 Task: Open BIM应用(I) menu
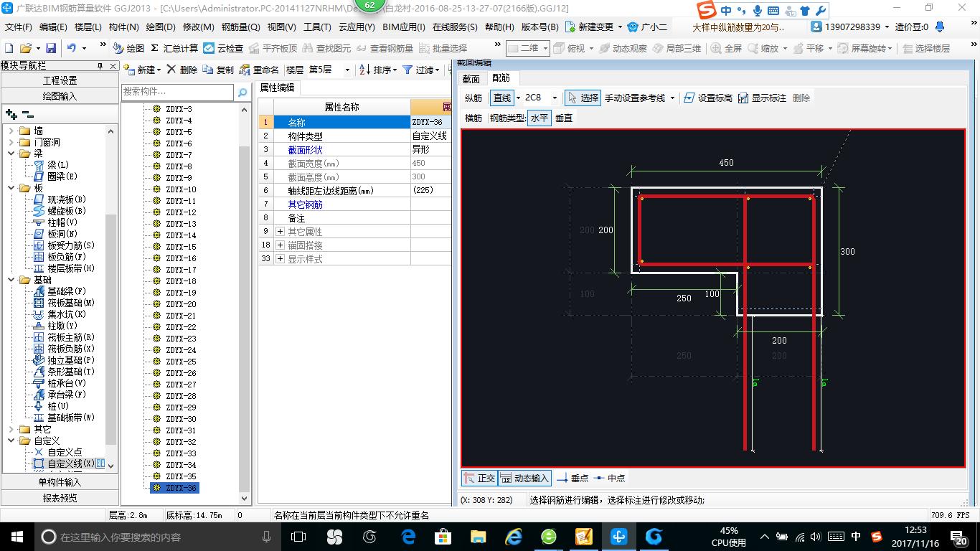404,27
